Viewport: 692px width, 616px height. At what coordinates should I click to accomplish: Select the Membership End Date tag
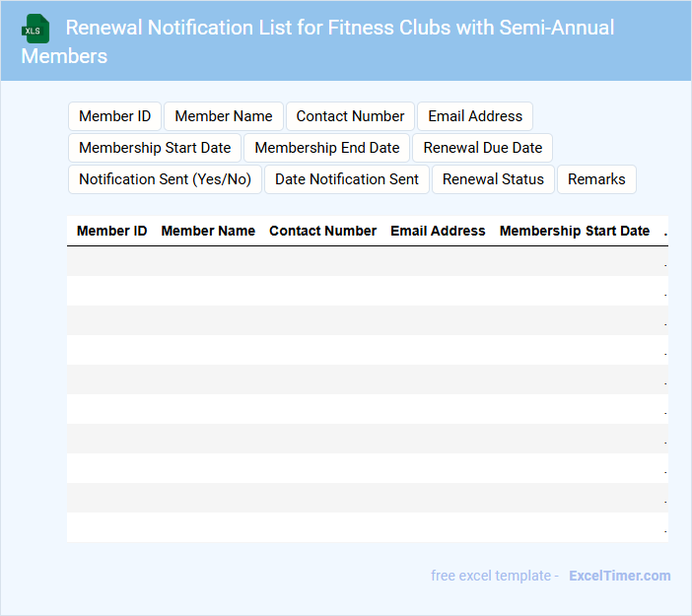(x=327, y=148)
